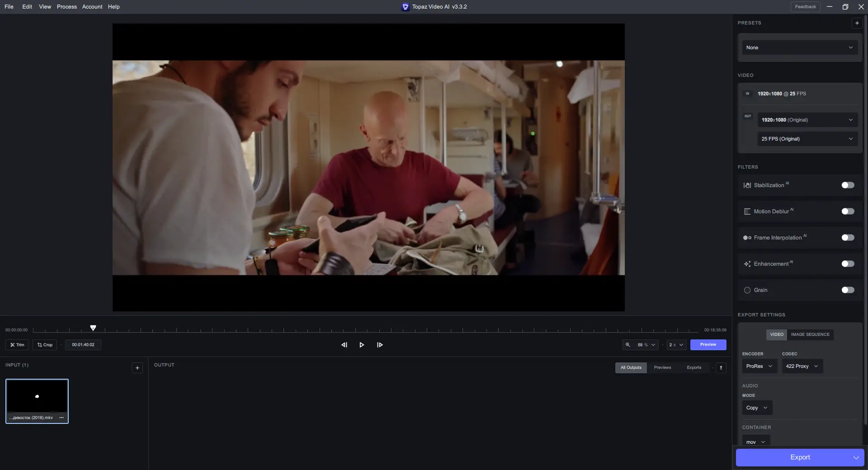Click the Crop tool button
This screenshot has width=868, height=470.
[45, 345]
